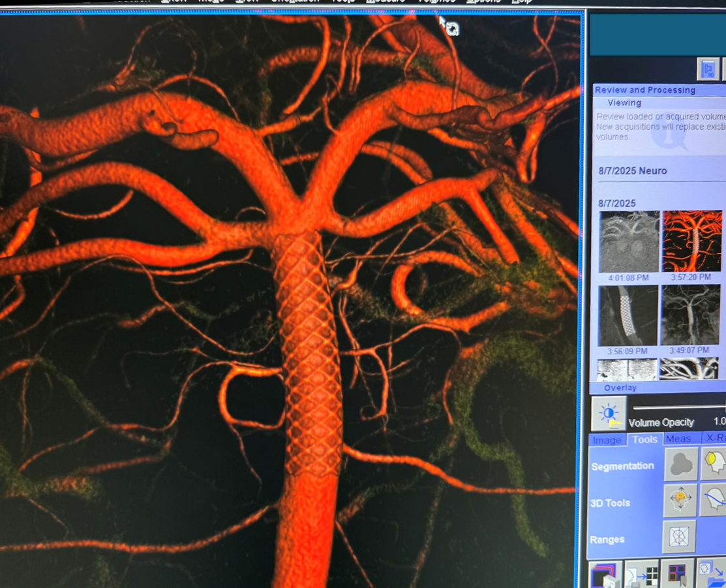The height and width of the screenshot is (588, 726).
Task: Switch to the Image tab
Action: pyautogui.click(x=607, y=440)
